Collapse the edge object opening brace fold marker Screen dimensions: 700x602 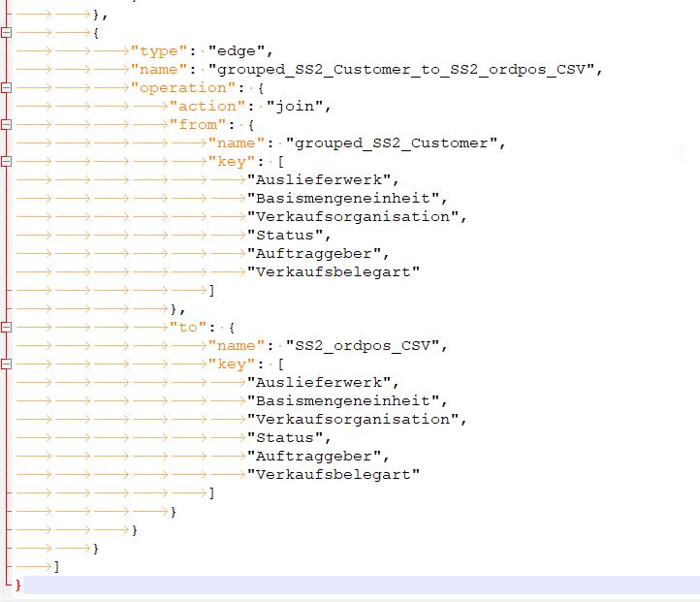click(x=6, y=33)
